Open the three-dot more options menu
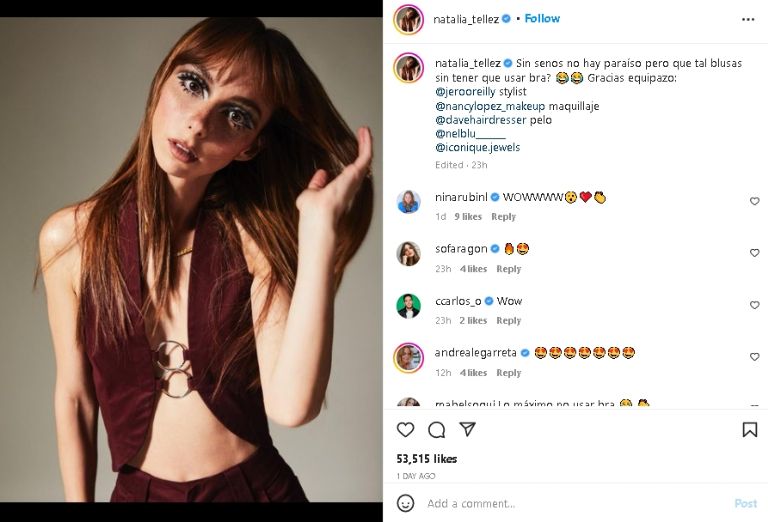Screen dimensions: 768x522 pos(748,19)
